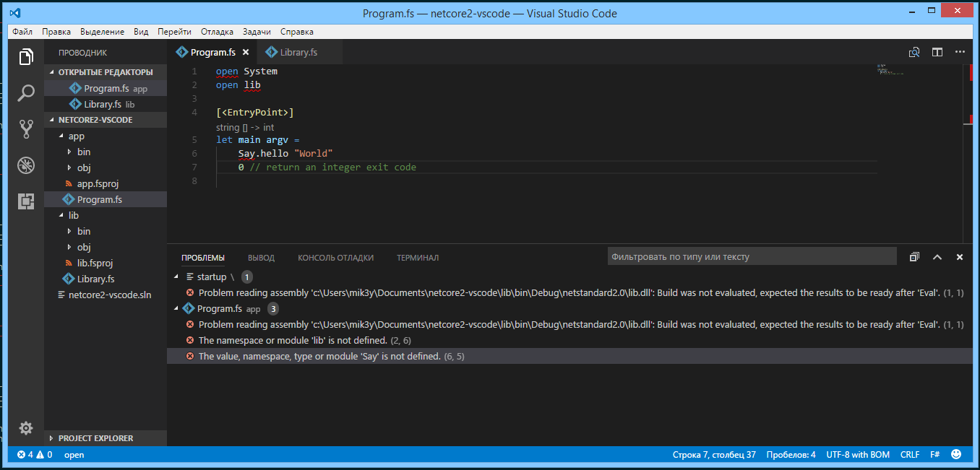
Task: Open the Explorer view in activity bar
Action: point(26,57)
